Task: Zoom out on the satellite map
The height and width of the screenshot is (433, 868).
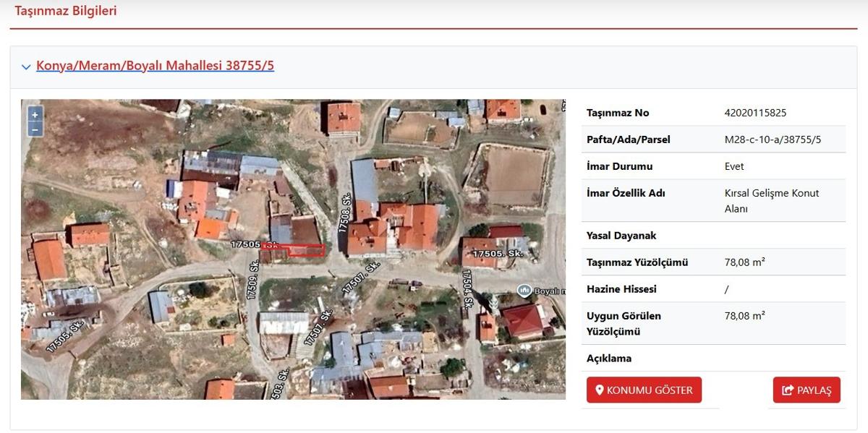Action: [x=35, y=129]
